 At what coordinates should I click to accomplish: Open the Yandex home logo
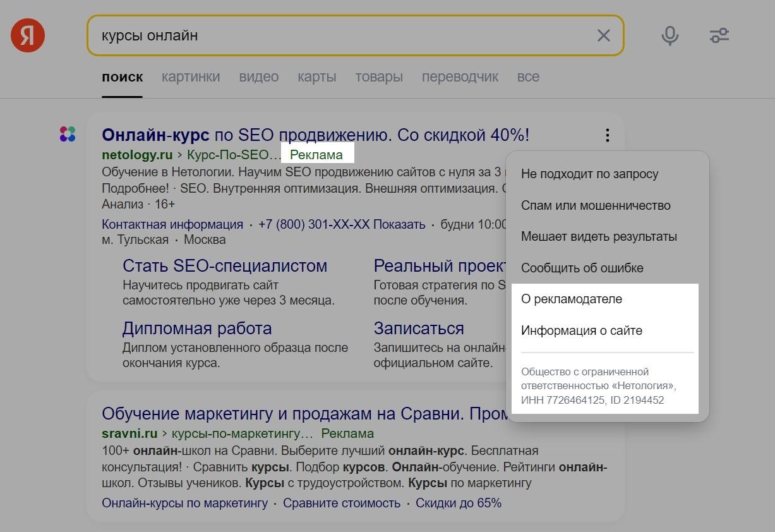click(x=28, y=35)
